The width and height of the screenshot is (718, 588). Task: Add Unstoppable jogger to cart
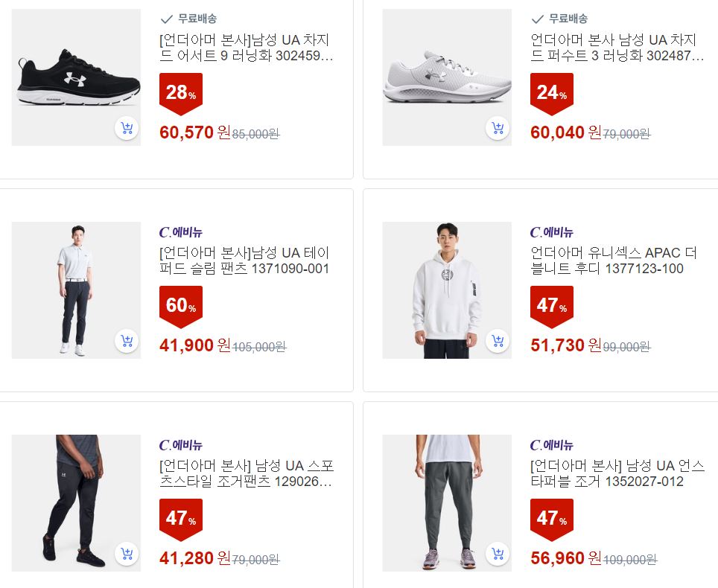(x=498, y=554)
